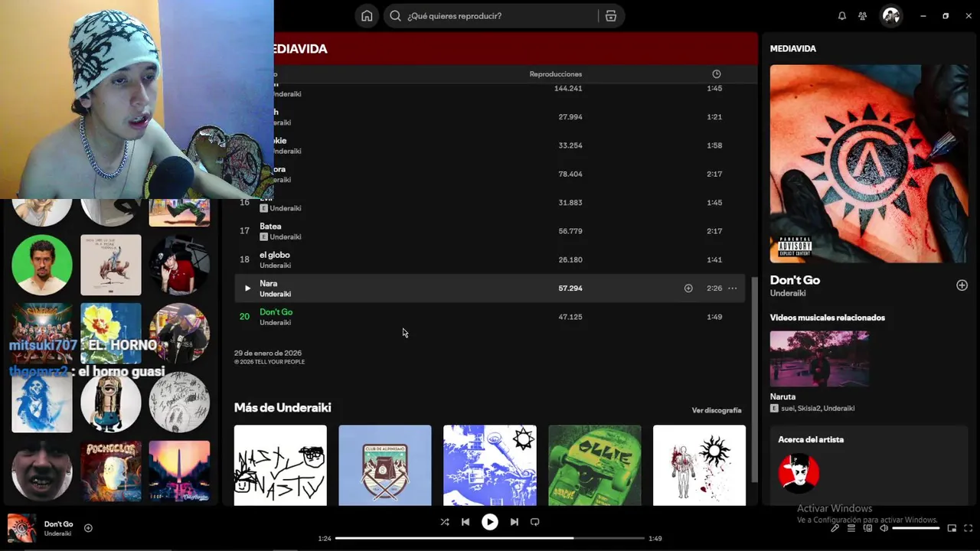The image size is (980, 551).
Task: Open the obelisk sunset library cover
Action: coord(179,471)
